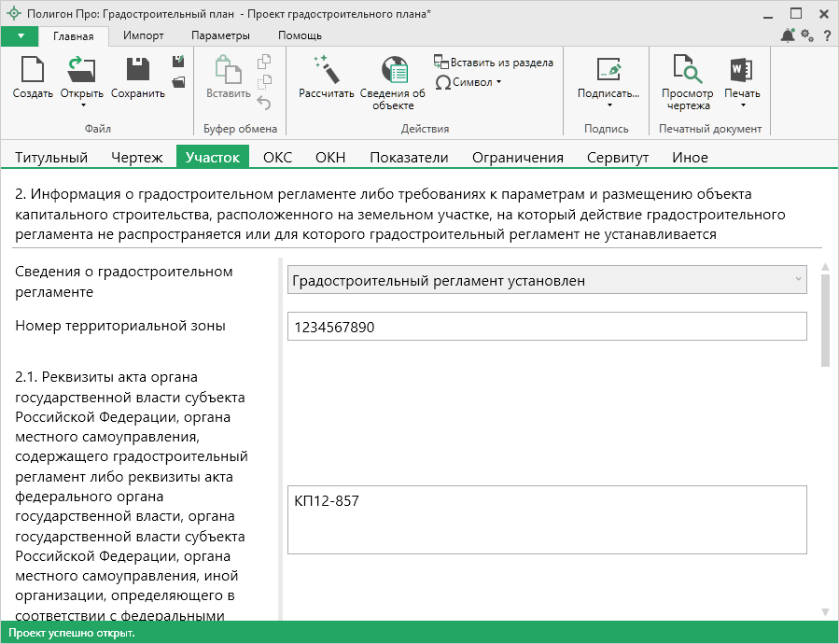Click the vertical scrollbar down arrow
The image size is (839, 644).
tap(825, 611)
